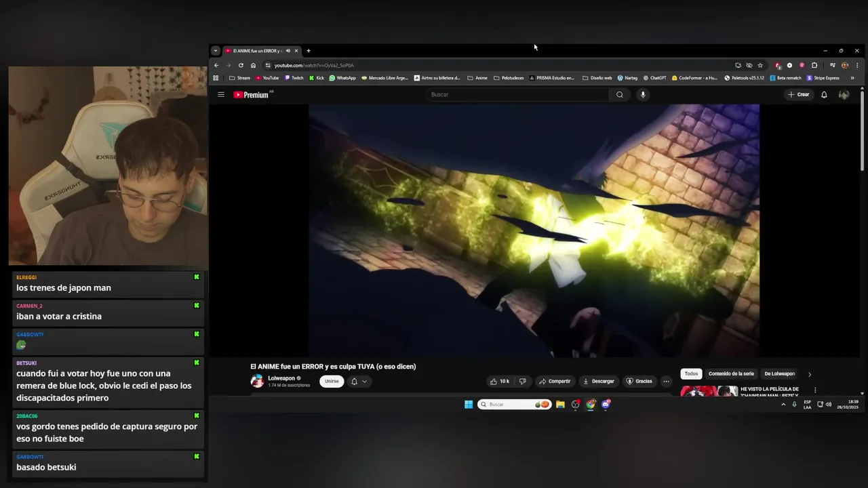This screenshot has height=488, width=868.
Task: Show hidden system tray icons chevron
Action: click(x=783, y=405)
